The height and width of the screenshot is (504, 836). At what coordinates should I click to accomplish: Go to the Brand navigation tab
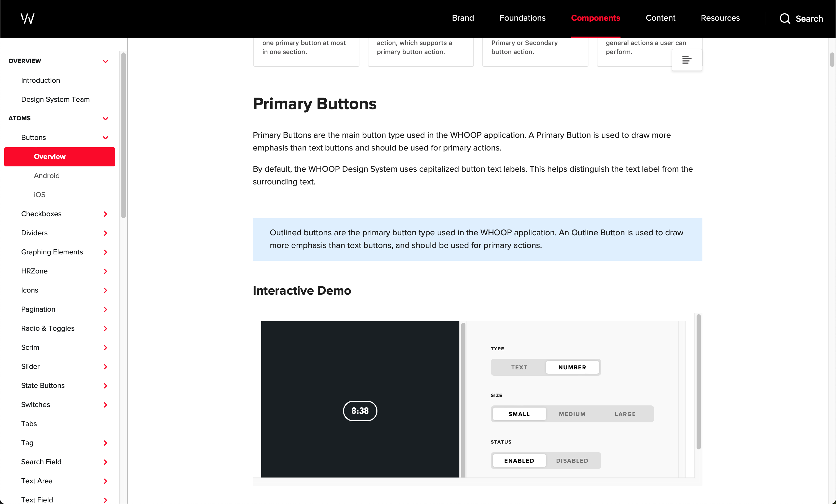coord(463,18)
